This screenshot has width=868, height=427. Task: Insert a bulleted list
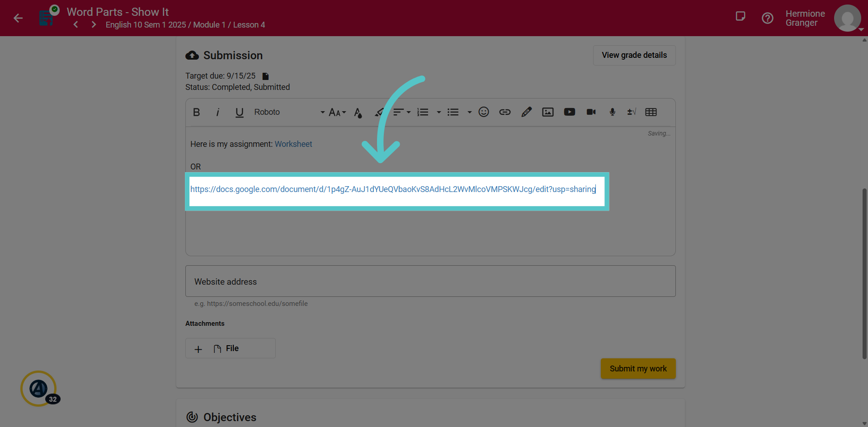[453, 112]
